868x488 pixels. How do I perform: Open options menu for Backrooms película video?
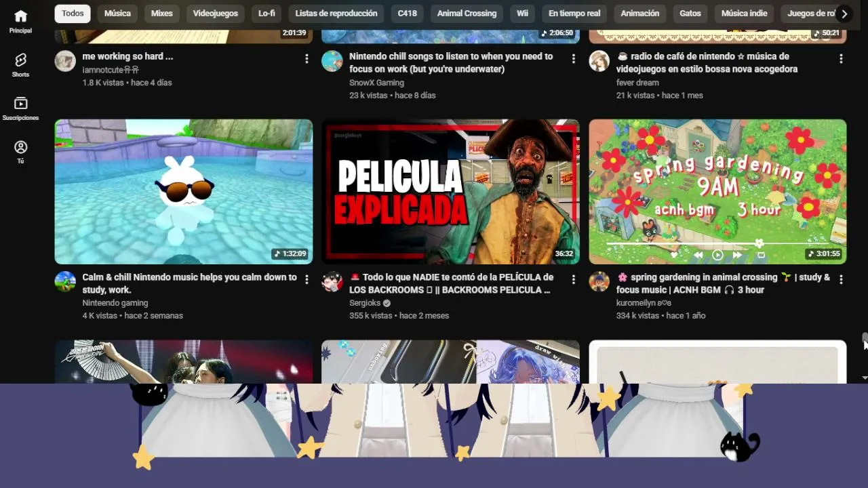coord(574,279)
